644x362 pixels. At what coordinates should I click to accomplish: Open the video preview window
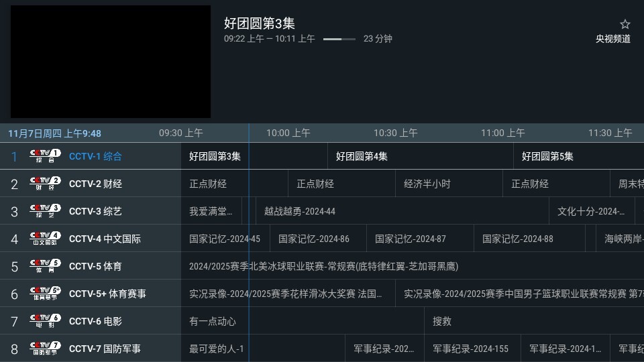pyautogui.click(x=111, y=62)
